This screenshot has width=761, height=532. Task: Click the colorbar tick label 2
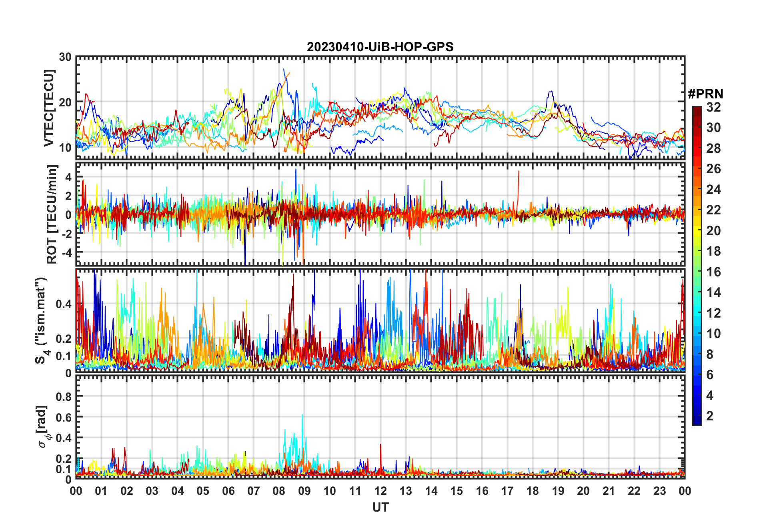710,416
